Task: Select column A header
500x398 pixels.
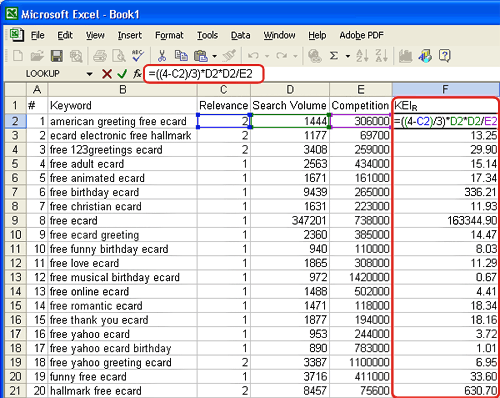Action: [37, 90]
